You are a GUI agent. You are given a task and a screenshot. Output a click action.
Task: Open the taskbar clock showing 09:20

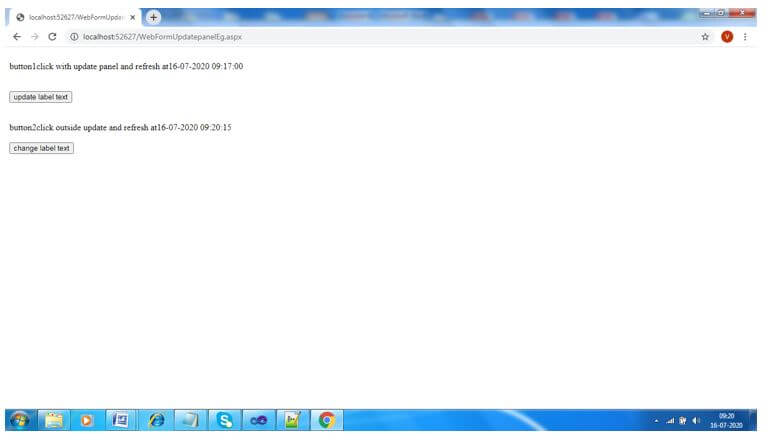[x=726, y=420]
